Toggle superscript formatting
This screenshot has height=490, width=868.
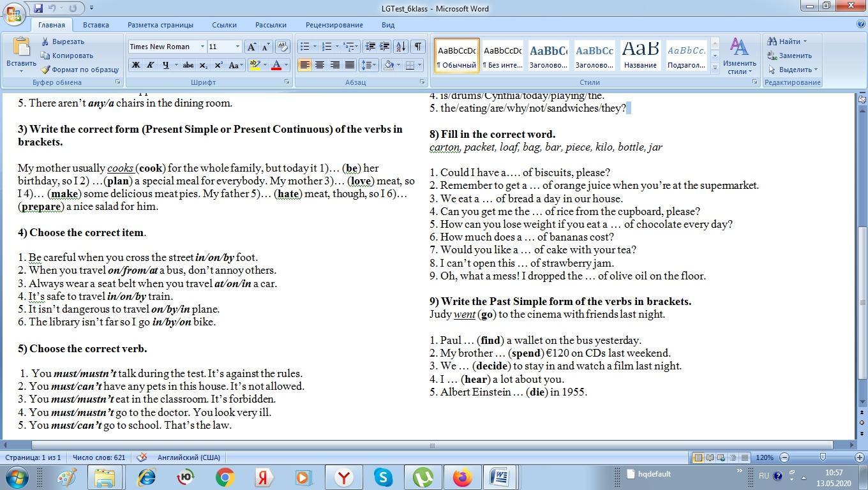point(218,65)
